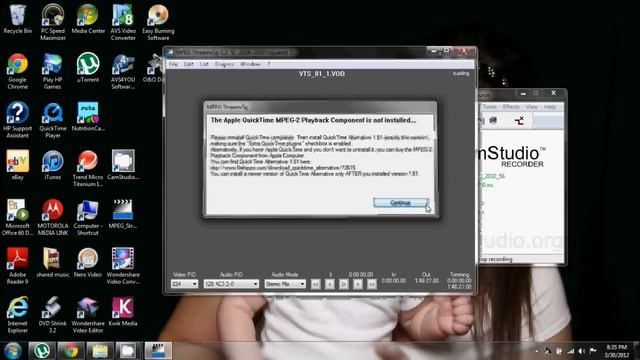Select the AVS Video Converter icon

pos(123,22)
